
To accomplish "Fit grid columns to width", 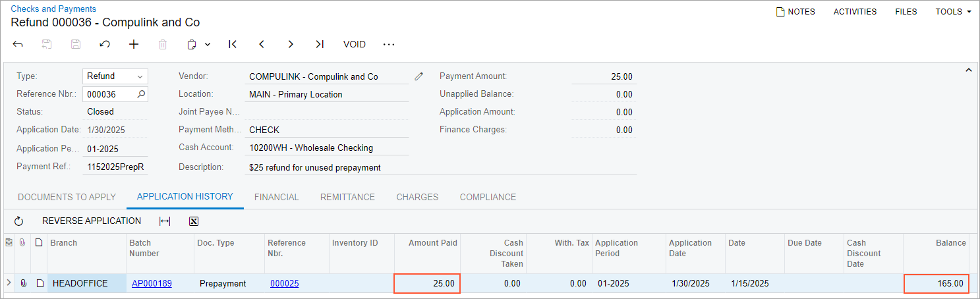I will click(165, 221).
